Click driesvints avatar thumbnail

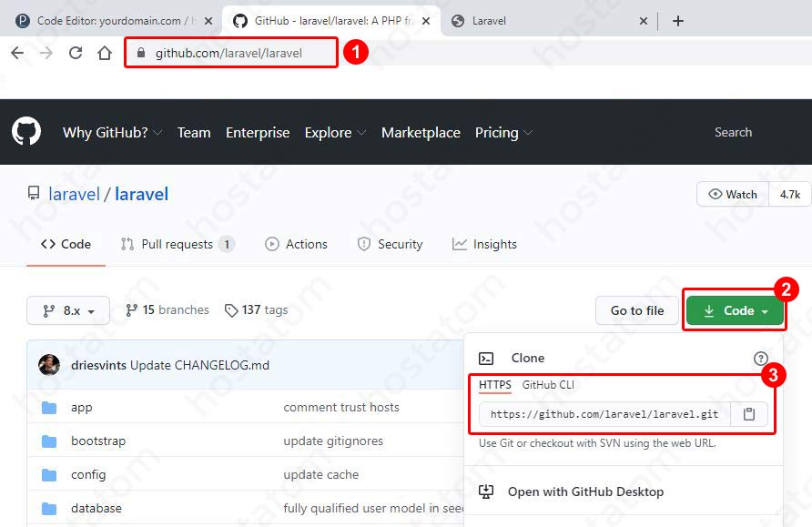pos(49,365)
